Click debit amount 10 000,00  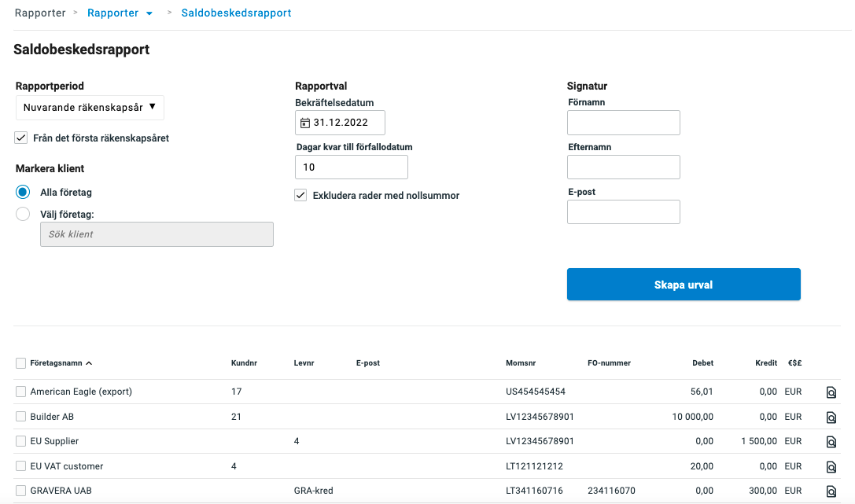pyautogui.click(x=692, y=416)
